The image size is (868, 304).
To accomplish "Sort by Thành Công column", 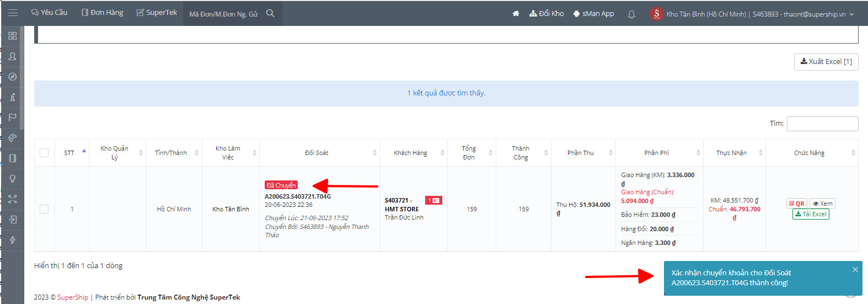I will pos(523,153).
